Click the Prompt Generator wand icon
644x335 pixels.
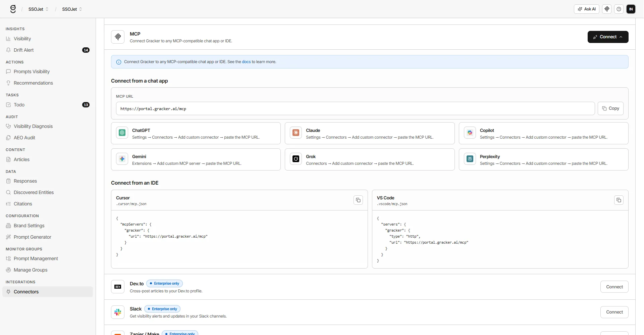point(8,237)
